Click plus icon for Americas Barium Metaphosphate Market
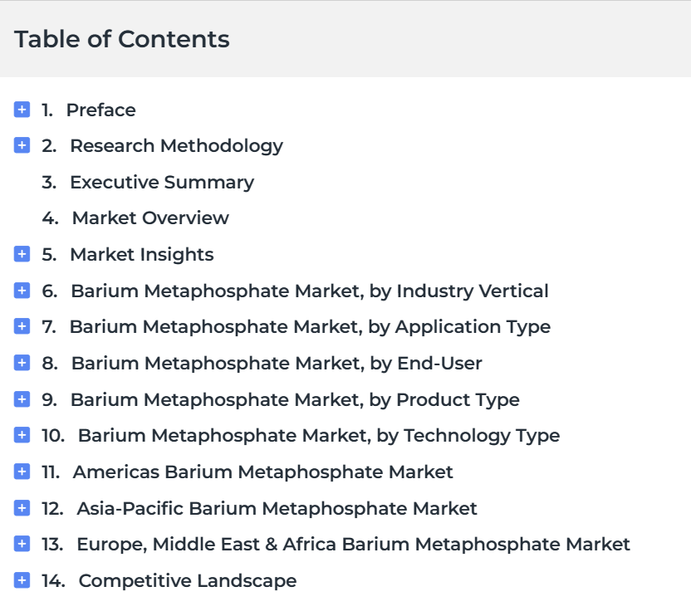Viewport: 691px width, 616px height. coord(22,472)
